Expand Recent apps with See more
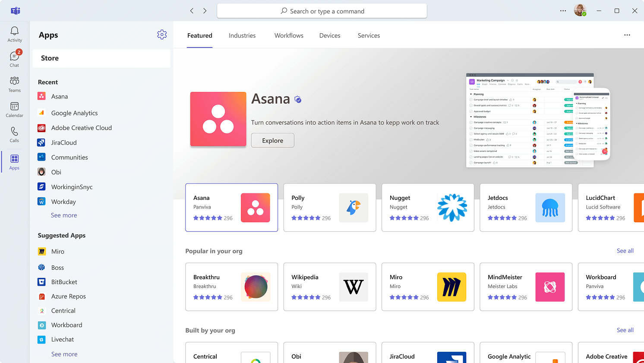644x363 pixels. pyautogui.click(x=64, y=215)
